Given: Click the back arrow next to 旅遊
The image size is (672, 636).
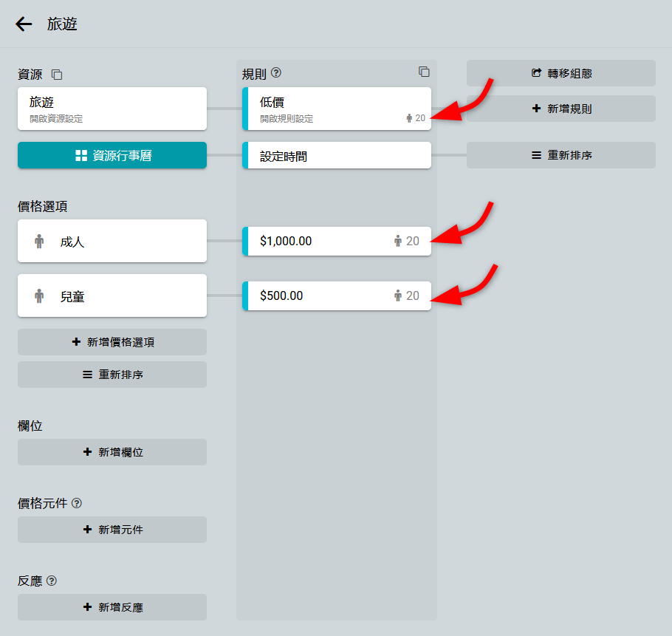Looking at the screenshot, I should point(24,24).
